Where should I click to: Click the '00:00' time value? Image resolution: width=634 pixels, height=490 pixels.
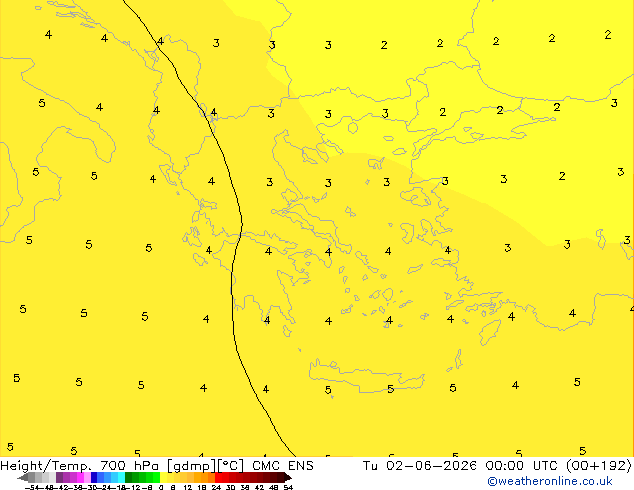coord(505,466)
